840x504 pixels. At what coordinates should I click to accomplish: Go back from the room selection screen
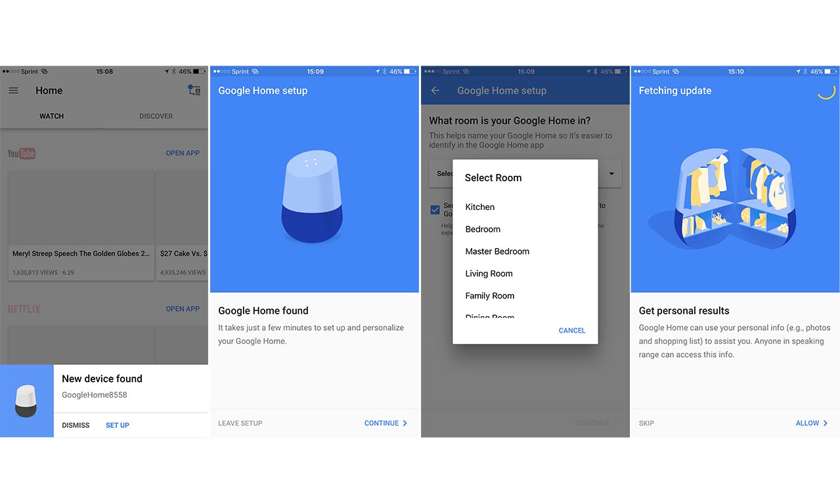point(435,91)
